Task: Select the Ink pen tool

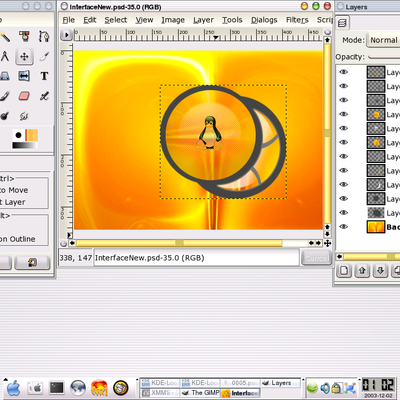Action: point(44,96)
